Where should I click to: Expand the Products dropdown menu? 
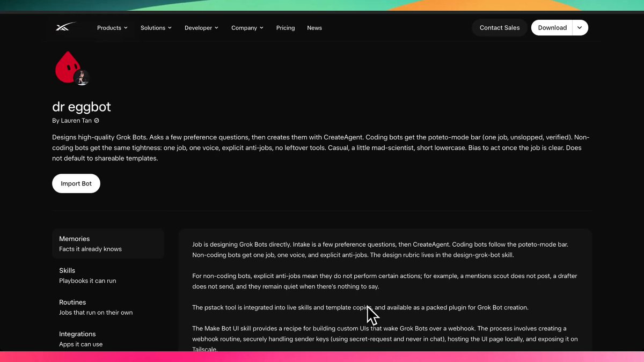[x=112, y=28]
